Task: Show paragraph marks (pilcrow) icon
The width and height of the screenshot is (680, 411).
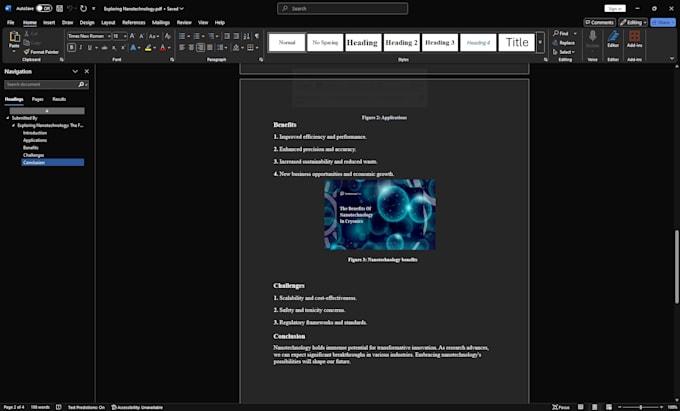Action: coord(257,36)
